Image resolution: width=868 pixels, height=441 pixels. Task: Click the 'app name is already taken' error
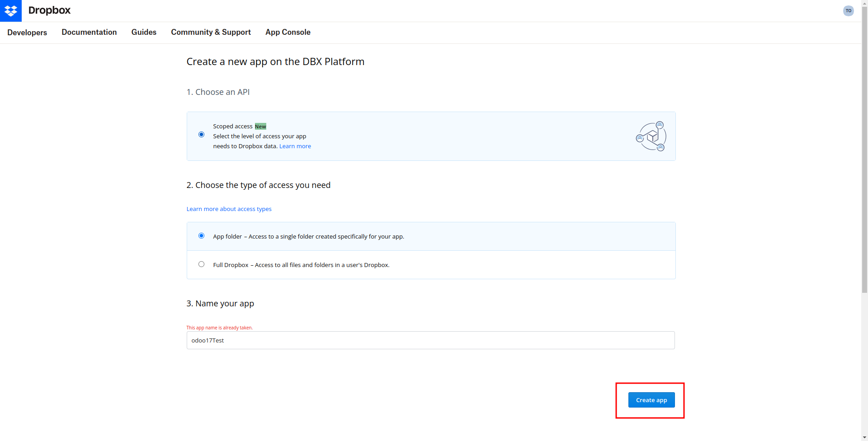[x=219, y=328]
